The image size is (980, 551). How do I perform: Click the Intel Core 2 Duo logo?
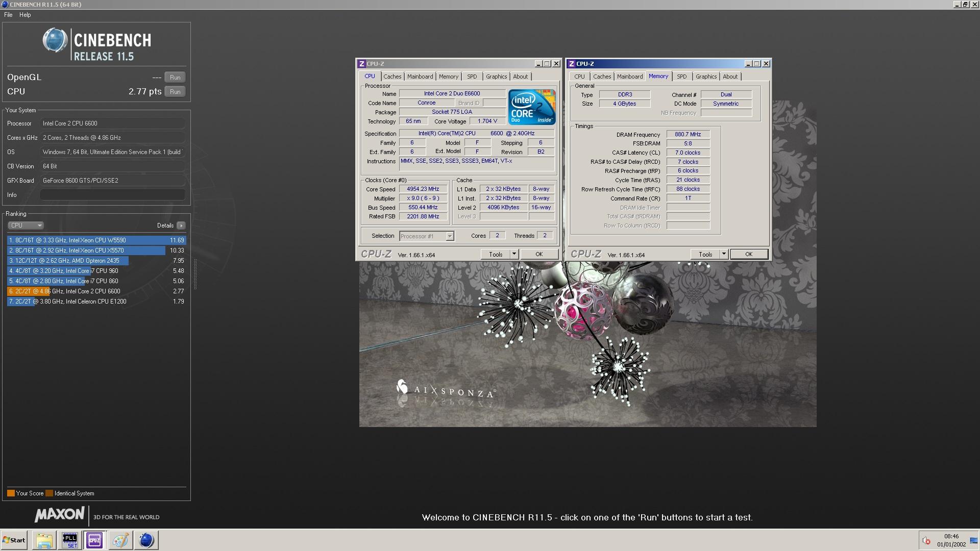point(532,107)
